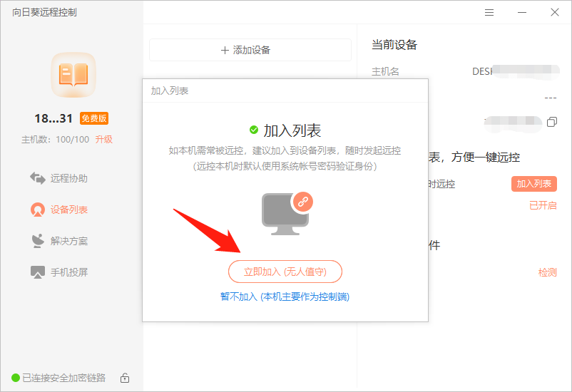Viewport: 572px width, 392px height.
Task: Open 手机投屏 in the sidebar
Action: point(59,272)
